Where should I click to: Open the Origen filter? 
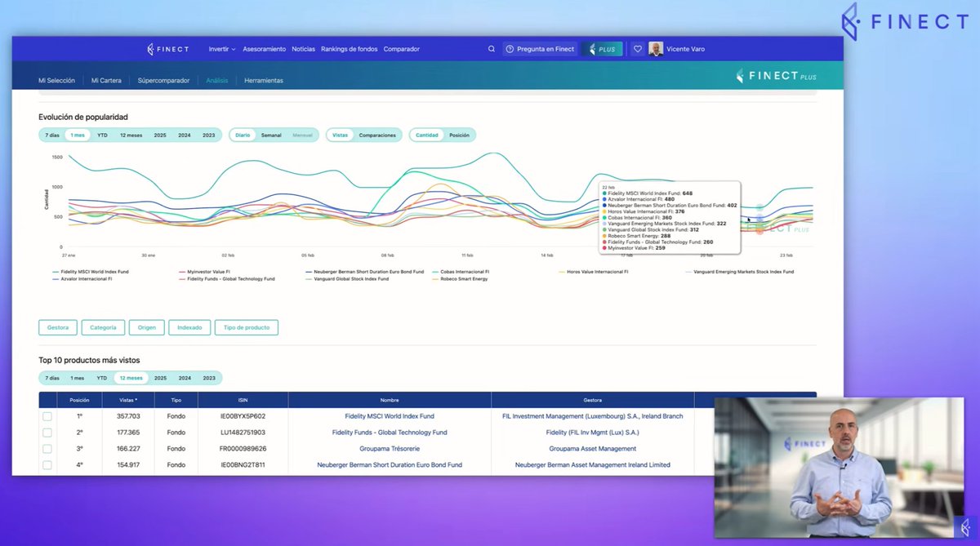(x=147, y=327)
